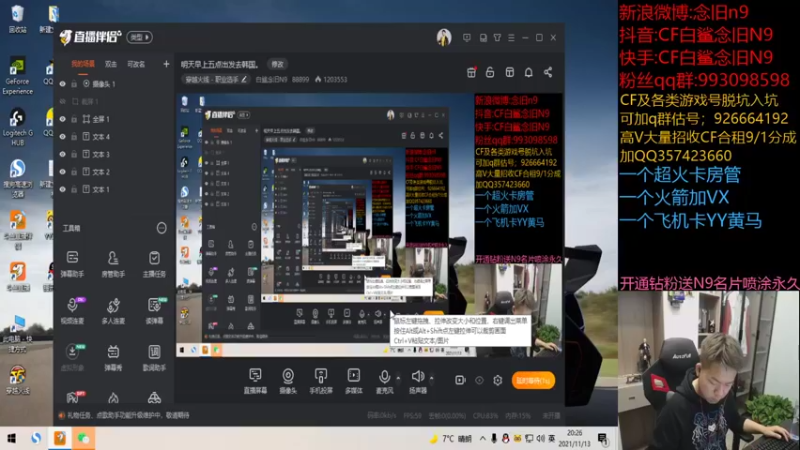This screenshot has width=800, height=450.
Task: Open user avatar in 直播伴侣 title bar
Action: (x=444, y=38)
